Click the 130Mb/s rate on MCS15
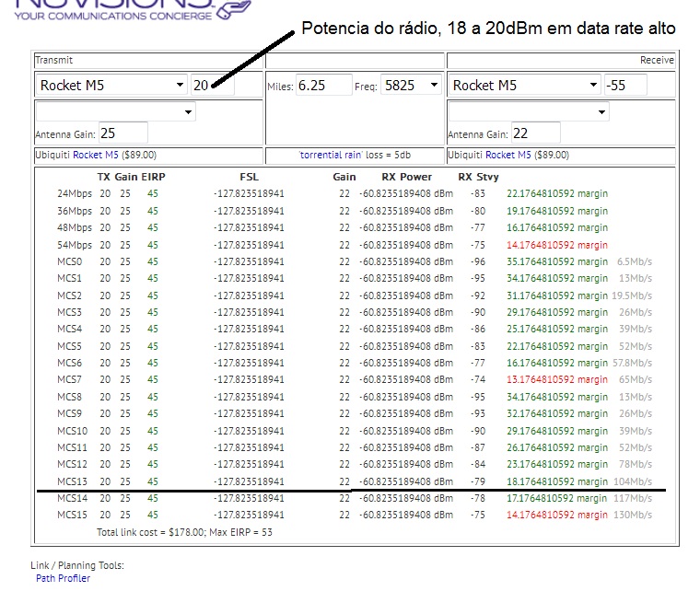The height and width of the screenshot is (591, 700). coord(633,515)
